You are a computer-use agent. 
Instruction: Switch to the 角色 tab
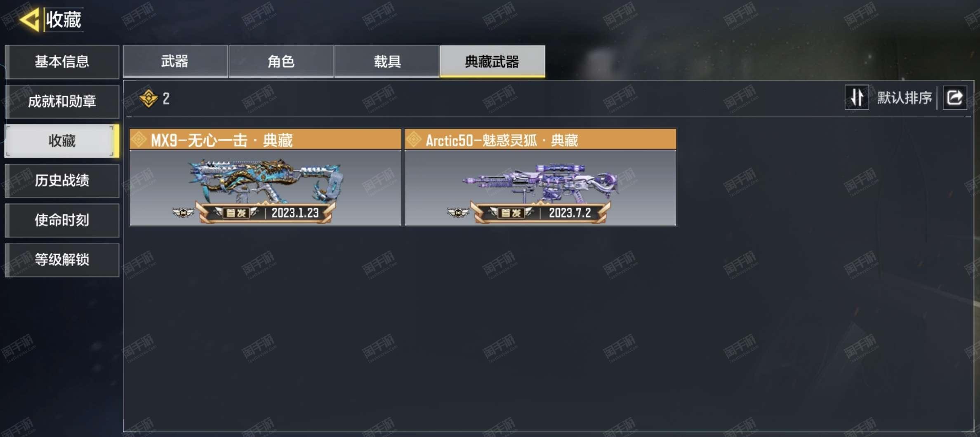point(281,61)
